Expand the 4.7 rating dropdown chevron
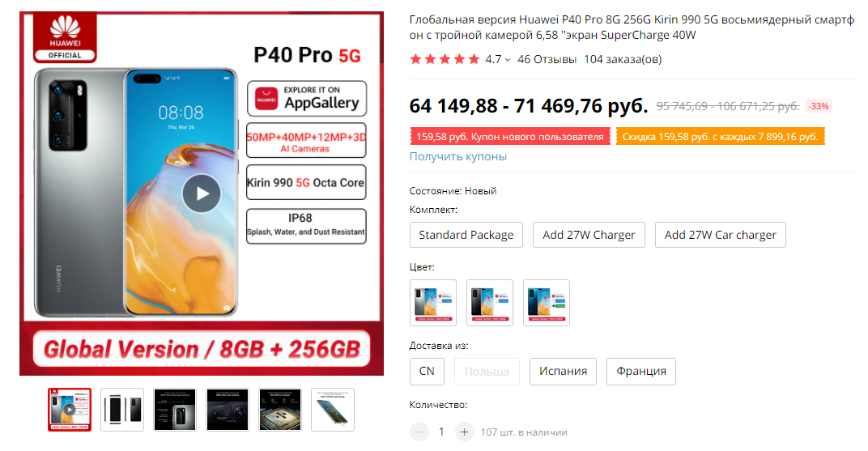 (x=508, y=60)
